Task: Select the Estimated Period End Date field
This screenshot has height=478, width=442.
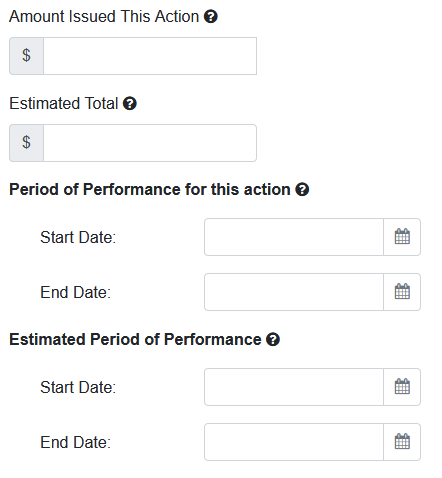Action: click(294, 442)
